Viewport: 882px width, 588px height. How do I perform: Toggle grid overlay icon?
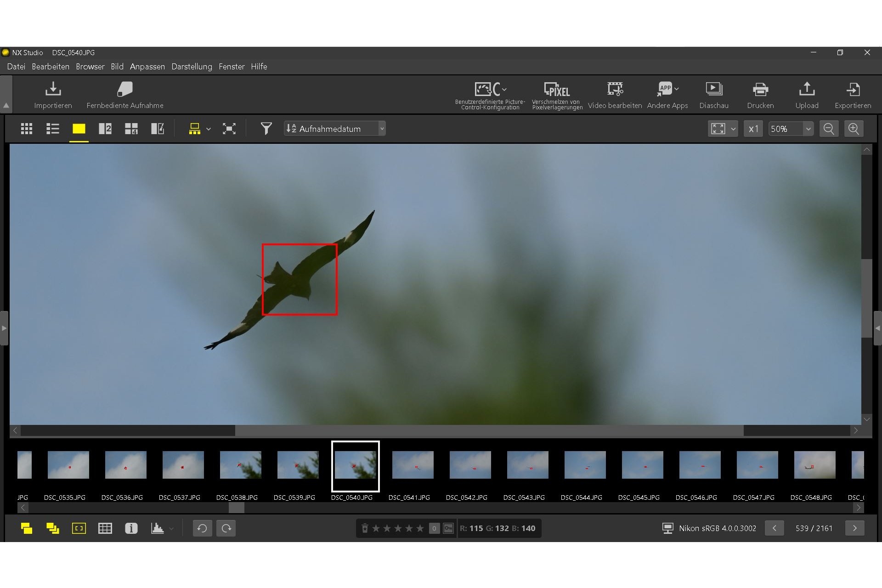[105, 528]
